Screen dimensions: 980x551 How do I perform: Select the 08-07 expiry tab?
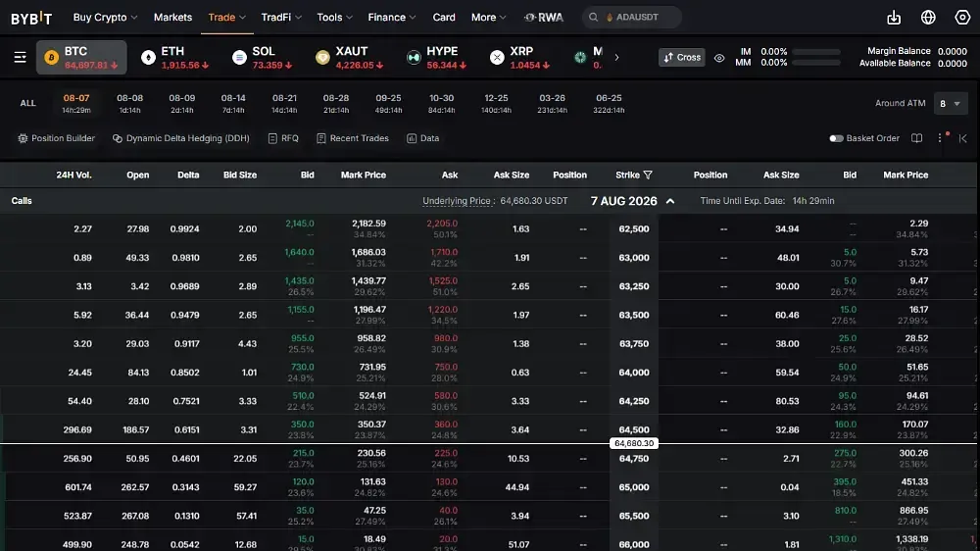pyautogui.click(x=76, y=103)
